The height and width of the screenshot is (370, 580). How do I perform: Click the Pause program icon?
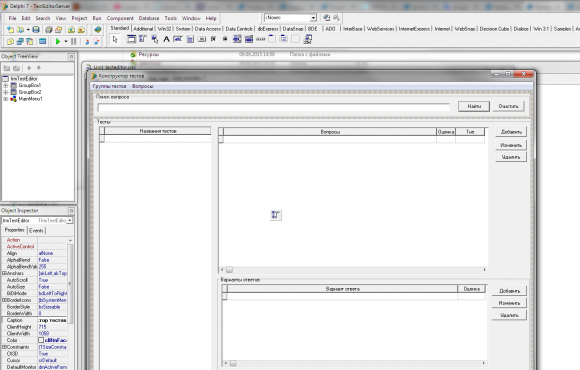tap(74, 42)
